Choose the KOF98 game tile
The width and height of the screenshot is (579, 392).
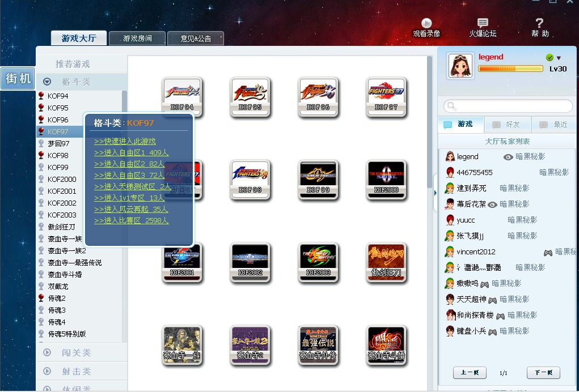(250, 180)
